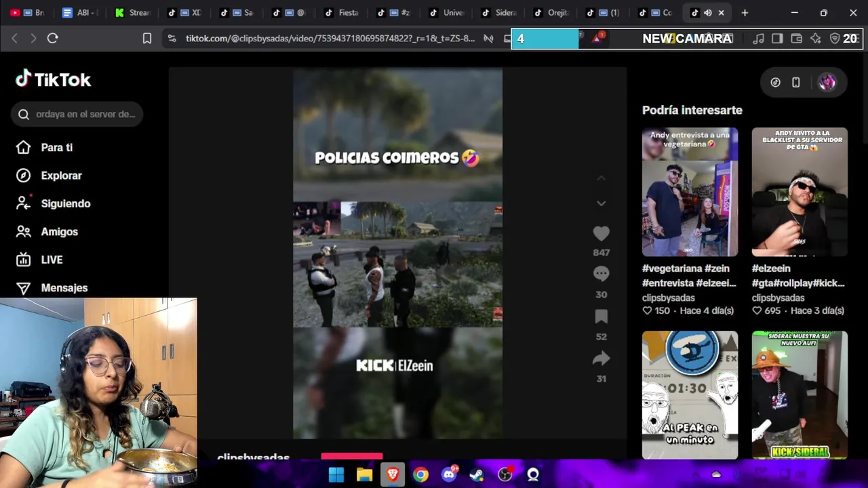Toggle the browser sidebar panel icon
This screenshot has width=868, height=488.
click(777, 39)
